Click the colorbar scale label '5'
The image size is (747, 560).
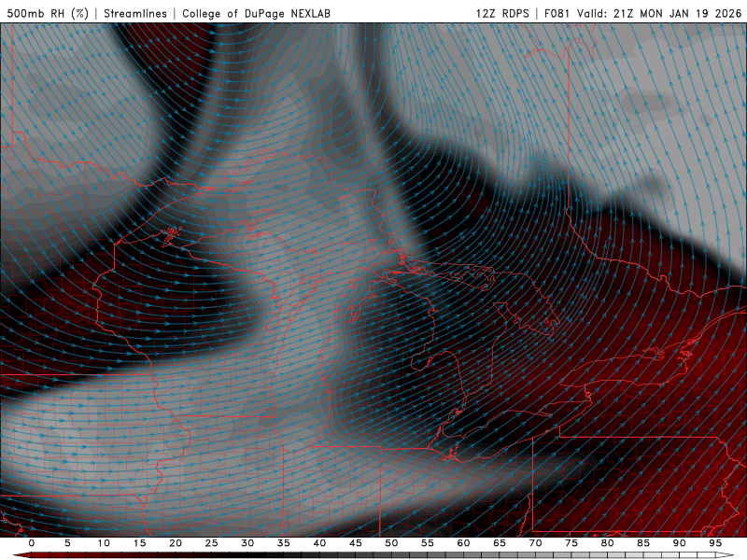point(67,543)
